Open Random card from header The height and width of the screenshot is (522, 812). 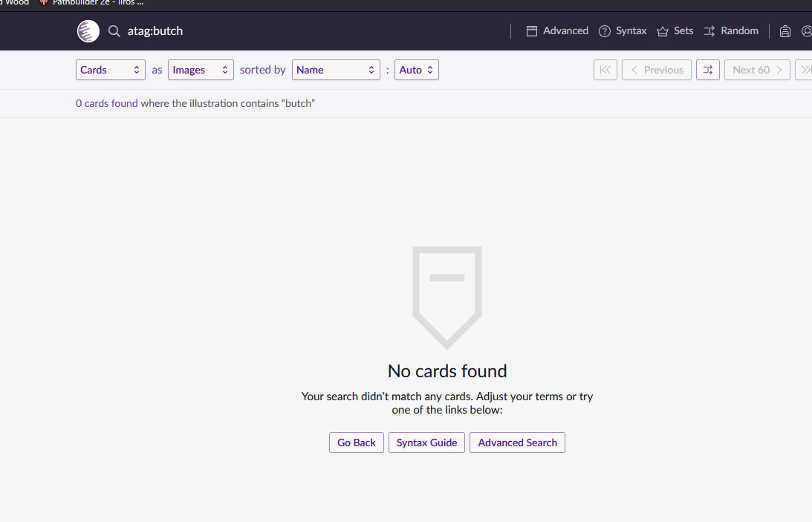click(731, 31)
